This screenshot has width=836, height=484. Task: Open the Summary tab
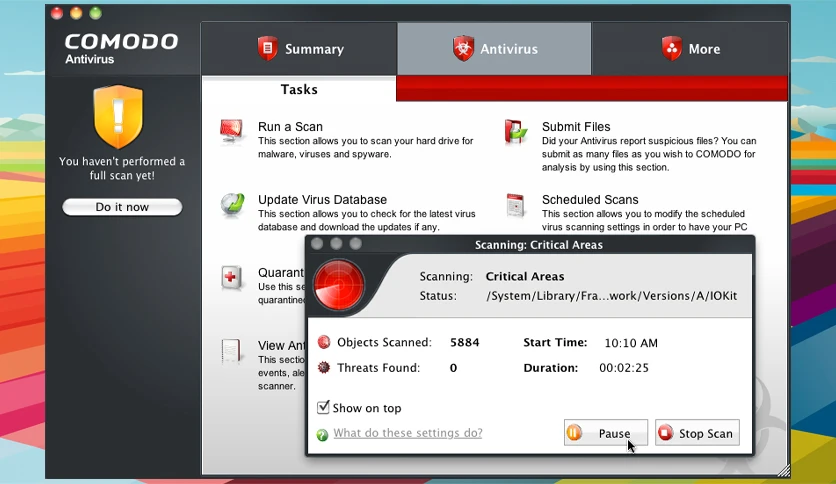(299, 49)
